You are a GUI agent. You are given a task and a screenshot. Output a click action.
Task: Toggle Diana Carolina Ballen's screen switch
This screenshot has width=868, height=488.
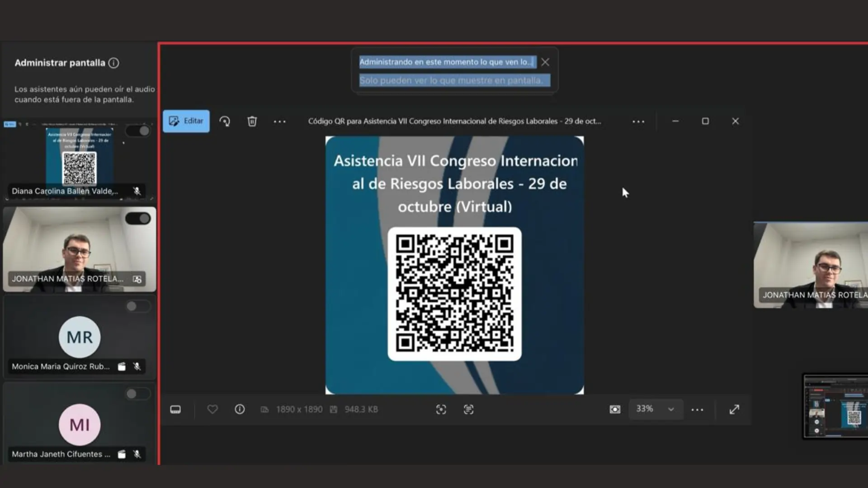tap(138, 131)
